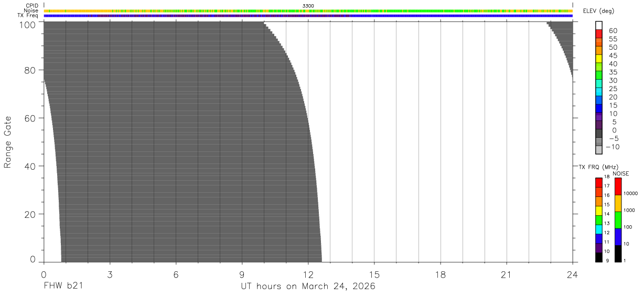Click the 18 label on TX FRQ colorbar
644x297 pixels.
[x=607, y=177]
